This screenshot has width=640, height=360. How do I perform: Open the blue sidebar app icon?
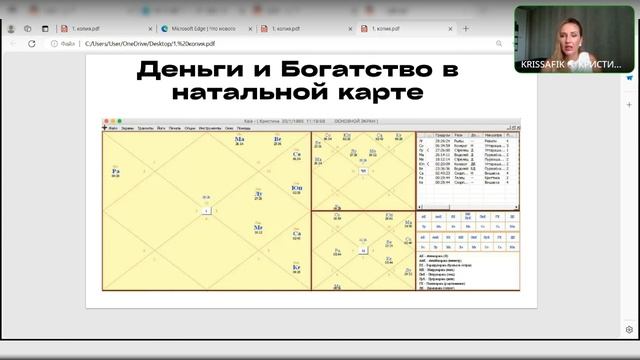point(629,78)
